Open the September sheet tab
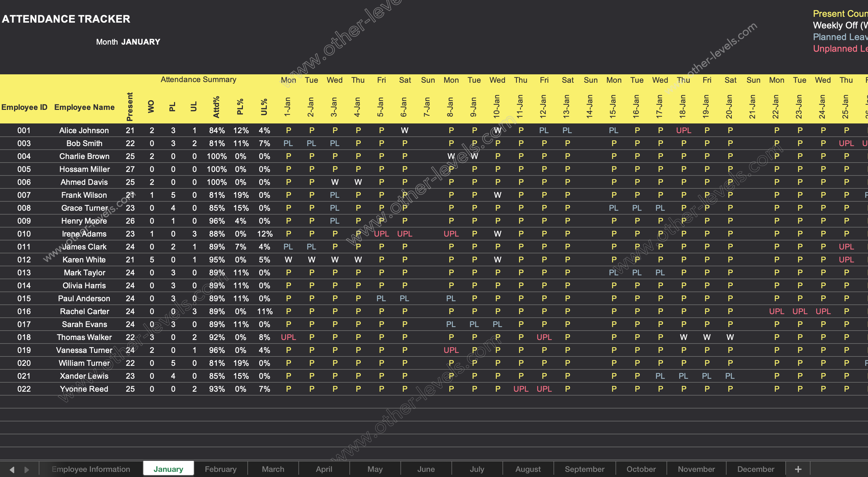868x477 pixels. click(x=584, y=469)
